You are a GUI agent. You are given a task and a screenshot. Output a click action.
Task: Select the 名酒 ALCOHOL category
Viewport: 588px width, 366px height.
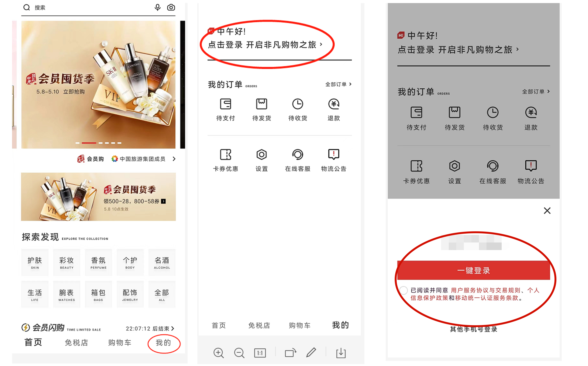(x=162, y=262)
